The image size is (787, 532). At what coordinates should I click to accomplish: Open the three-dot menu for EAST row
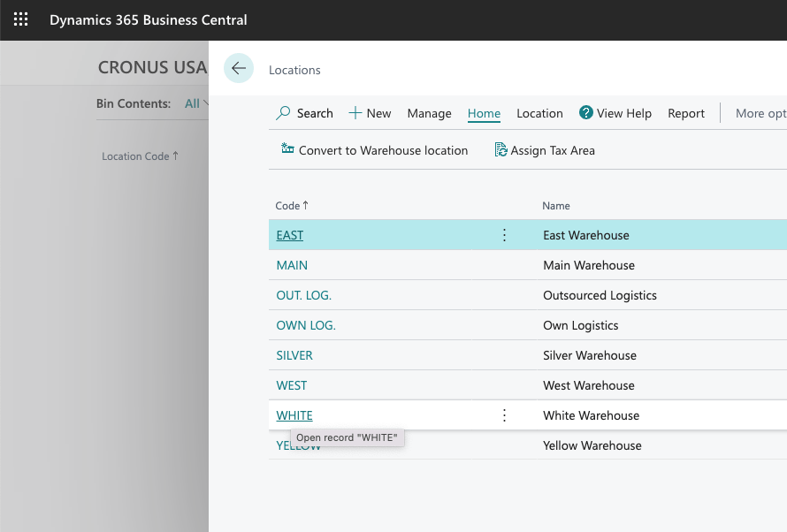pyautogui.click(x=505, y=235)
